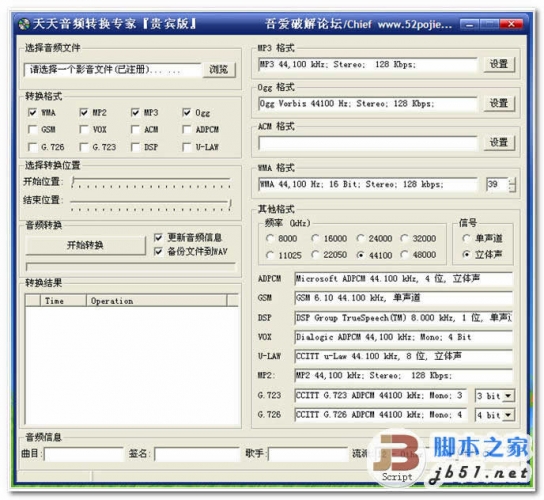
Task: Uncheck the WMA format checkbox
Action: [33, 112]
